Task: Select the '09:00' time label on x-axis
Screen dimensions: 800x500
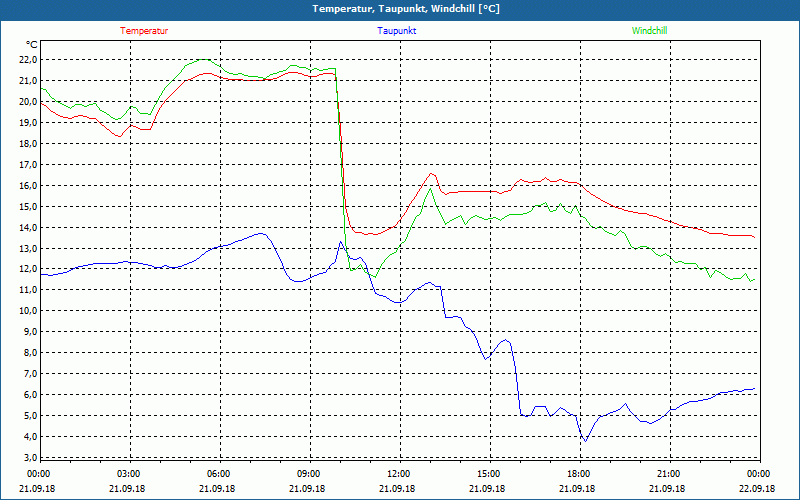Action: click(308, 474)
